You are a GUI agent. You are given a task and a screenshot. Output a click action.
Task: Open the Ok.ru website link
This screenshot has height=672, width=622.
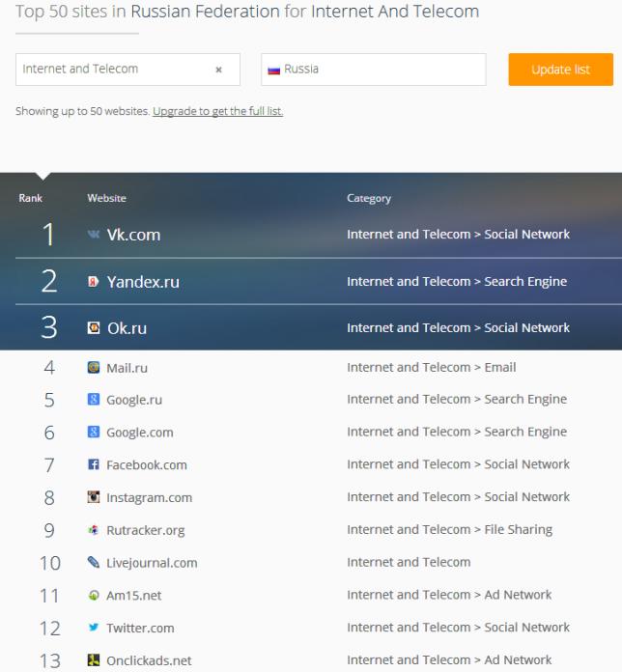coord(127,328)
